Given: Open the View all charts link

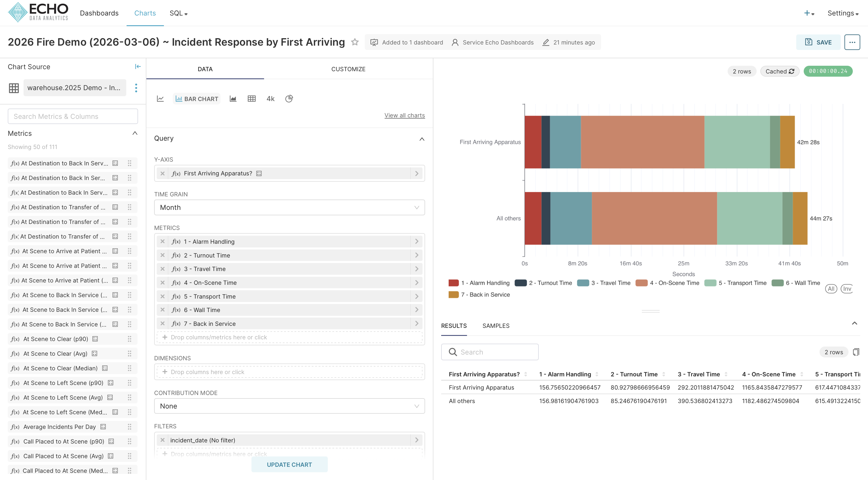Looking at the screenshot, I should (404, 115).
